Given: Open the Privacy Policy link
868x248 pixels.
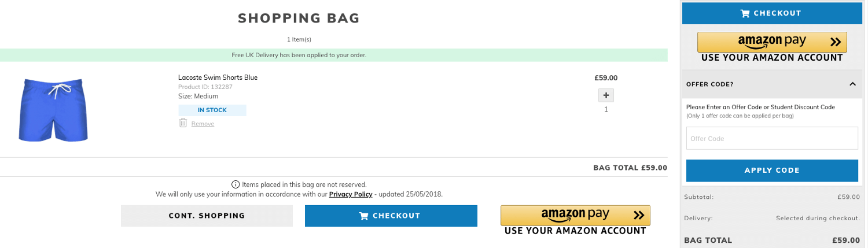Looking at the screenshot, I should 351,194.
